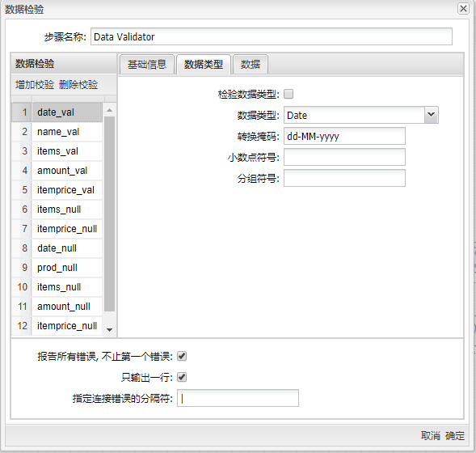Click 取消 to cancel
Viewport: 476px width, 453px height.
pos(431,436)
